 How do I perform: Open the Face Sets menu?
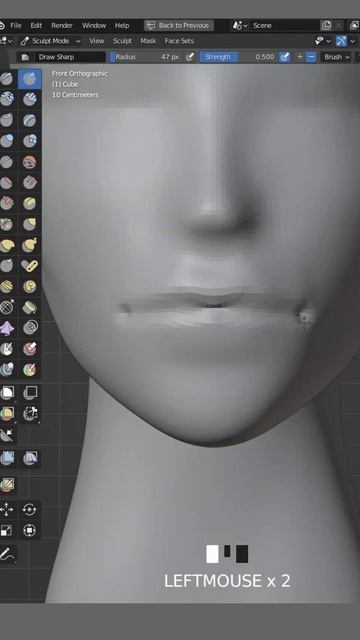[x=179, y=41]
